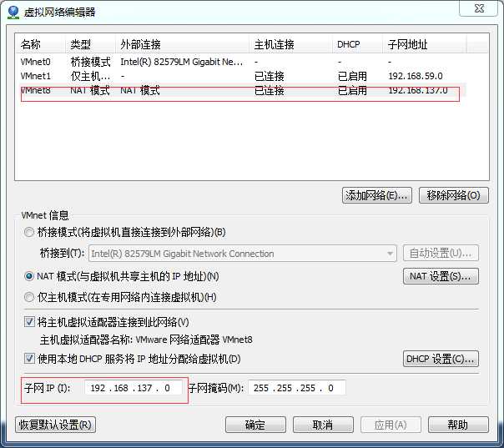Click the 192.168.137.0 subnet address cell
Image resolution: width=504 pixels, height=448 pixels.
[x=418, y=90]
